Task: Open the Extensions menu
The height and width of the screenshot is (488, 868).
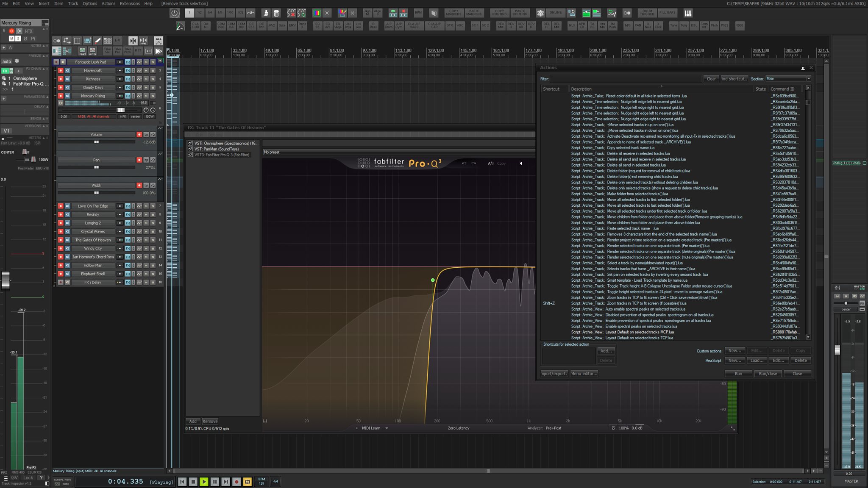Action: (x=130, y=3)
